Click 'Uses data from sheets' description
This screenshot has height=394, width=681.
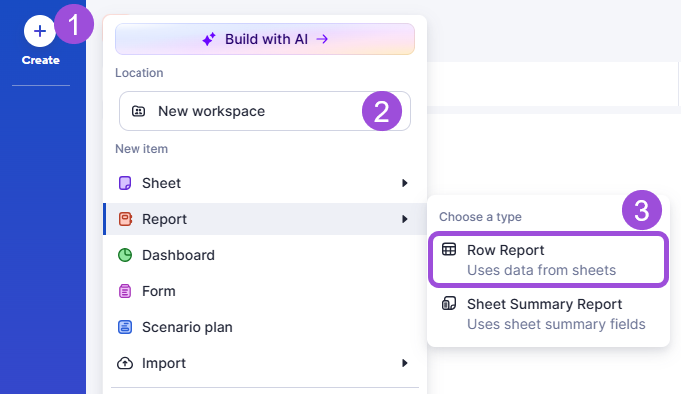[x=542, y=270]
